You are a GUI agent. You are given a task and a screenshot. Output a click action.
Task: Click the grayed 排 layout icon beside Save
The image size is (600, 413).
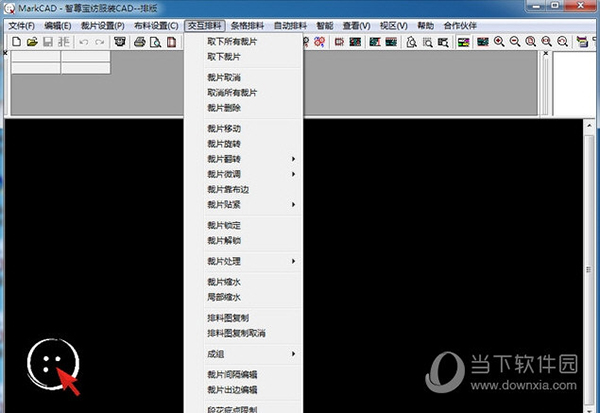click(64, 42)
